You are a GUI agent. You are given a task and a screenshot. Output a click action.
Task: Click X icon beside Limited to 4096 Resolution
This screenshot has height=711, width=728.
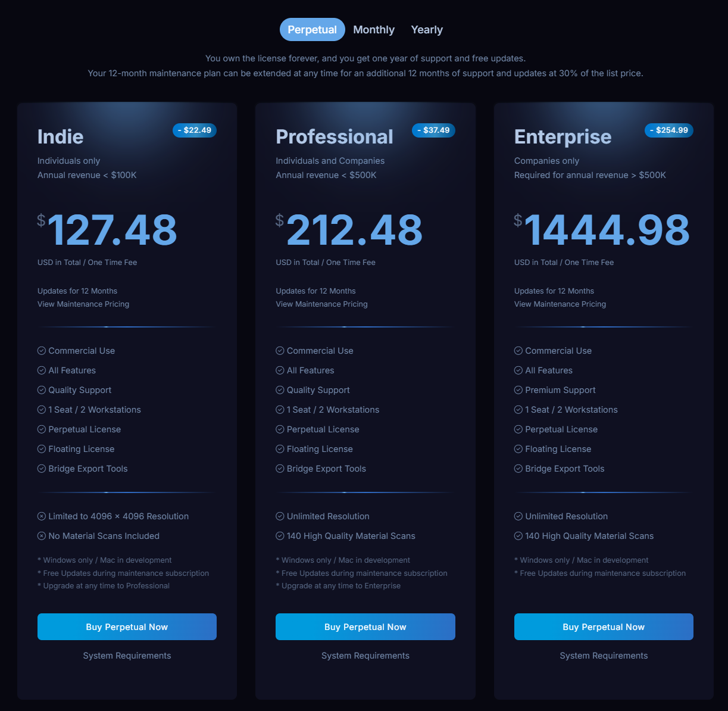(x=42, y=516)
